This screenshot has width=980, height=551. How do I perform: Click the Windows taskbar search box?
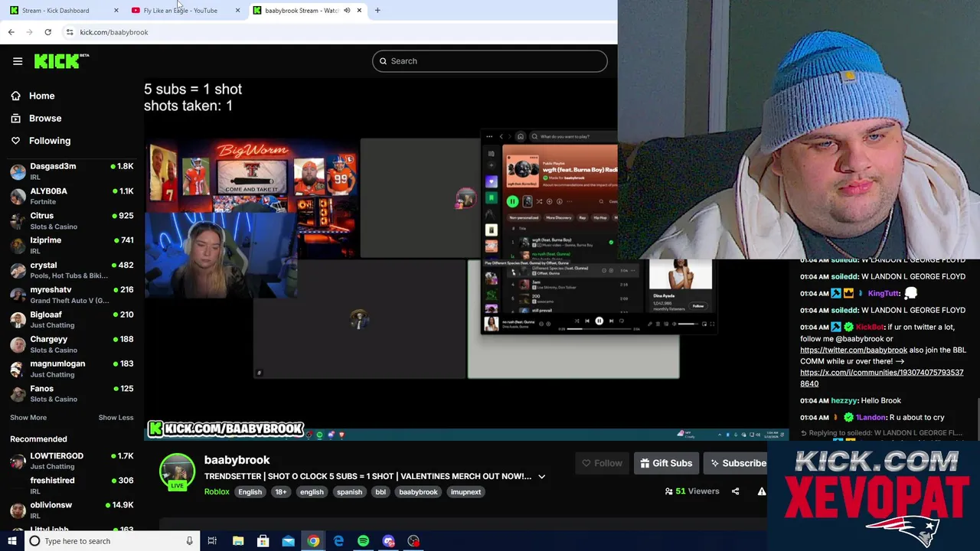coord(112,541)
